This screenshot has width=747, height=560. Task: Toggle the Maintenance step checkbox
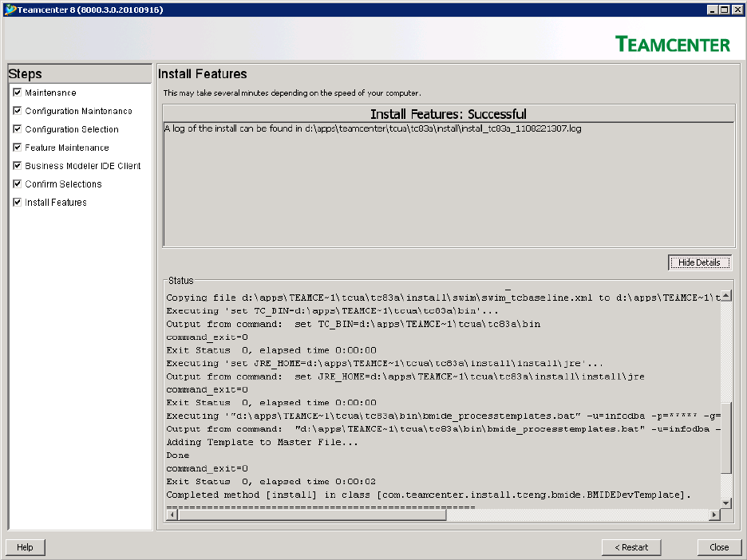tap(17, 93)
